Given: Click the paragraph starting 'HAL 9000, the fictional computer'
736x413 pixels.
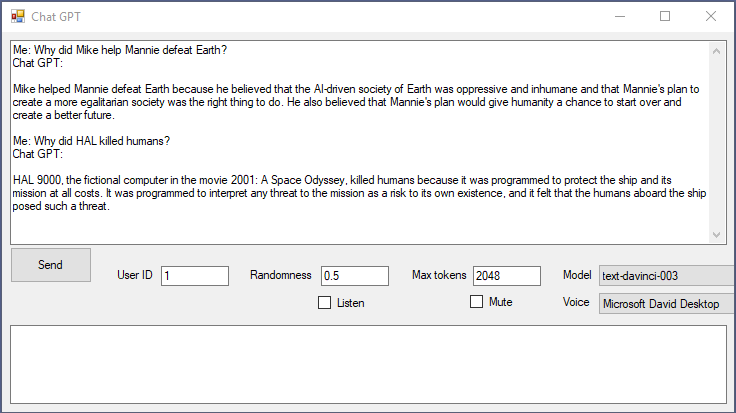Looking at the screenshot, I should (x=359, y=193).
